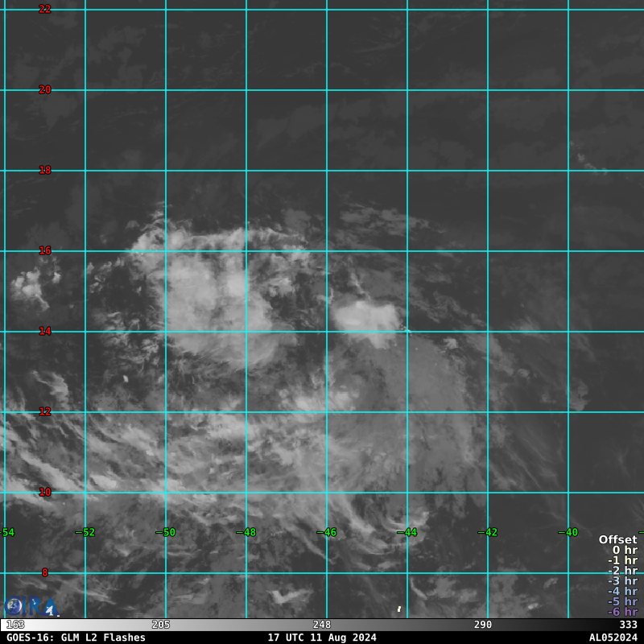Click the 333 colorbar value label
This screenshot has height=644, width=644.
tap(628, 625)
